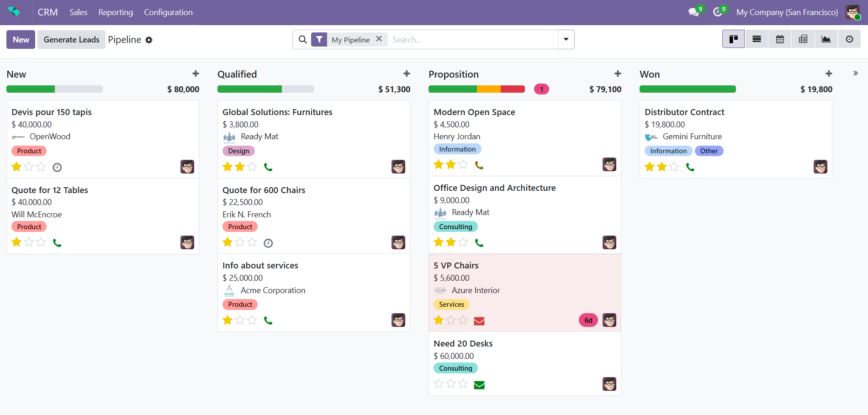Add a quick lead in Qualified column
868x415 pixels.
tap(407, 74)
